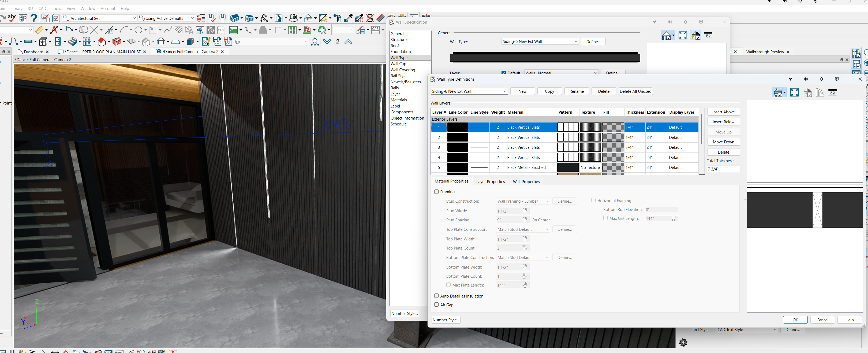
Task: Click the material eyedropper icon
Action: 349,18
